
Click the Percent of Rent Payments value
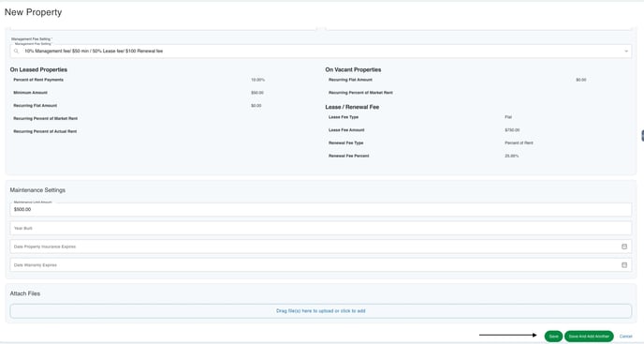click(x=258, y=80)
